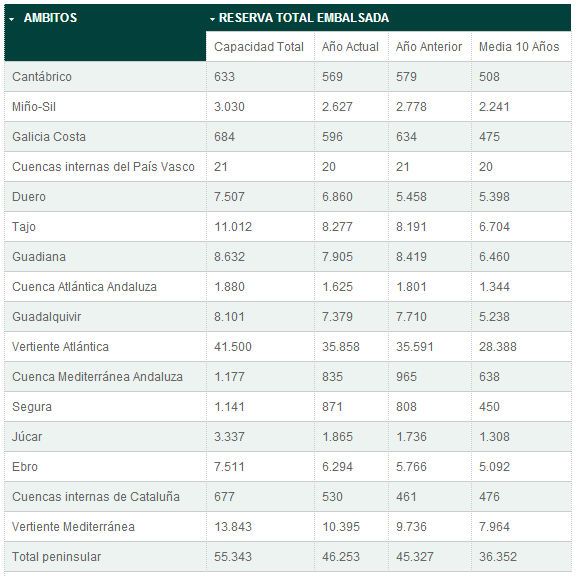Select the Galicia Costa row

pyautogui.click(x=288, y=137)
